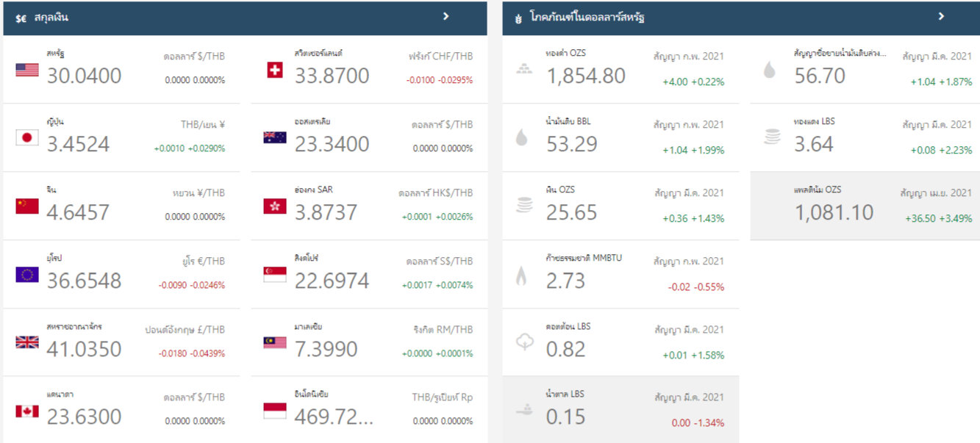Click the United States flag icon
980x443 pixels.
[x=27, y=70]
